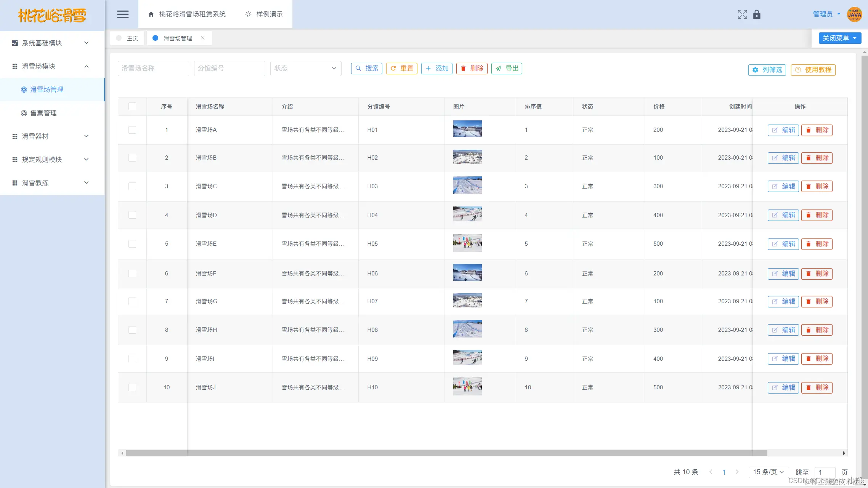
Task: Click the lightbulb icon for 样例演示
Action: coord(248,14)
